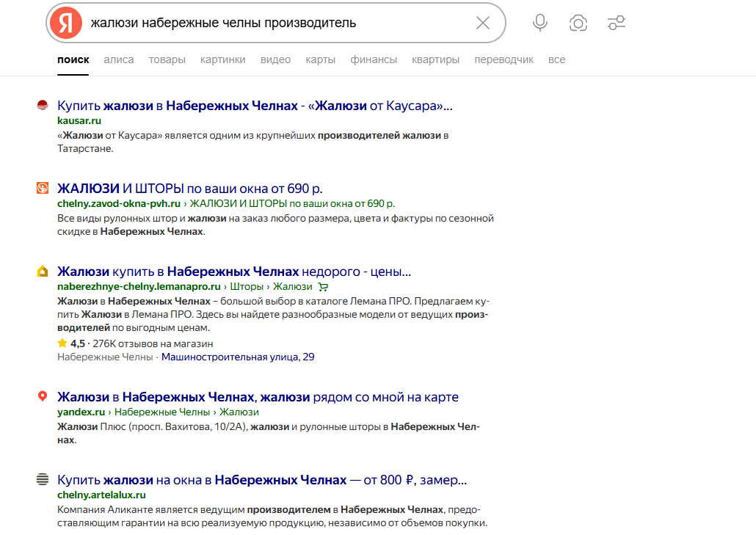Open the видео tab
Image resolution: width=756 pixels, height=535 pixels.
275,59
